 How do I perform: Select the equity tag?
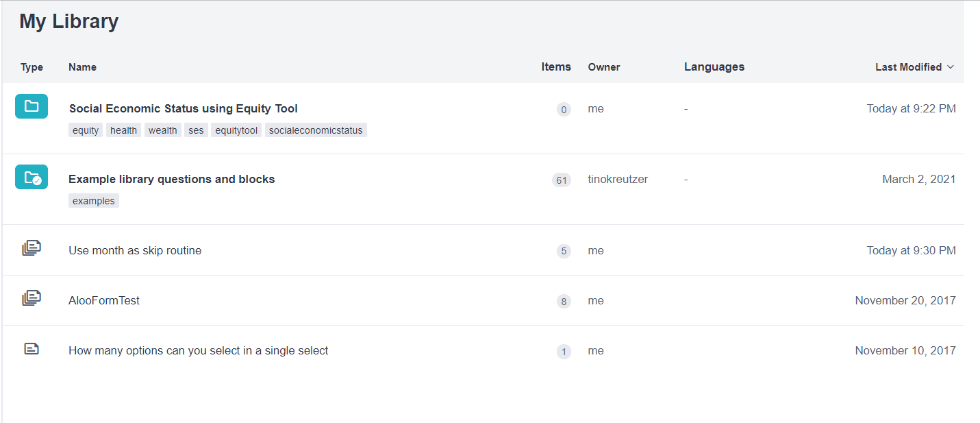point(86,130)
